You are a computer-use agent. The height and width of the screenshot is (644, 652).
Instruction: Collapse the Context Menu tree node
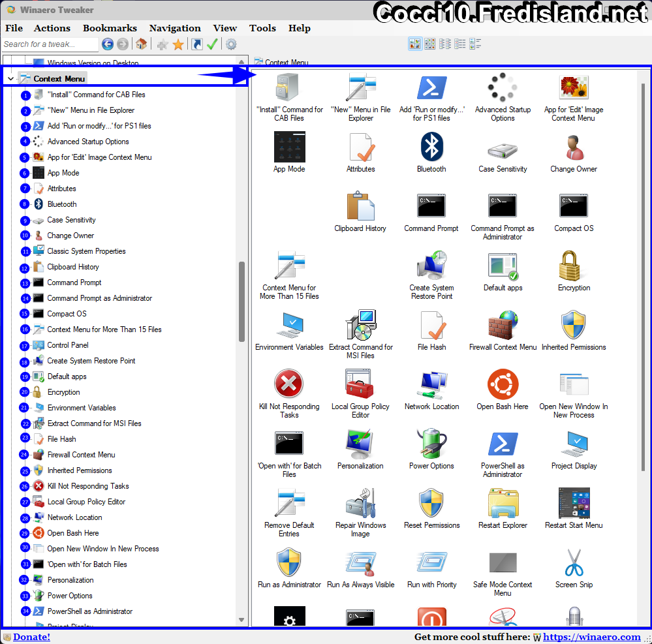coord(10,78)
